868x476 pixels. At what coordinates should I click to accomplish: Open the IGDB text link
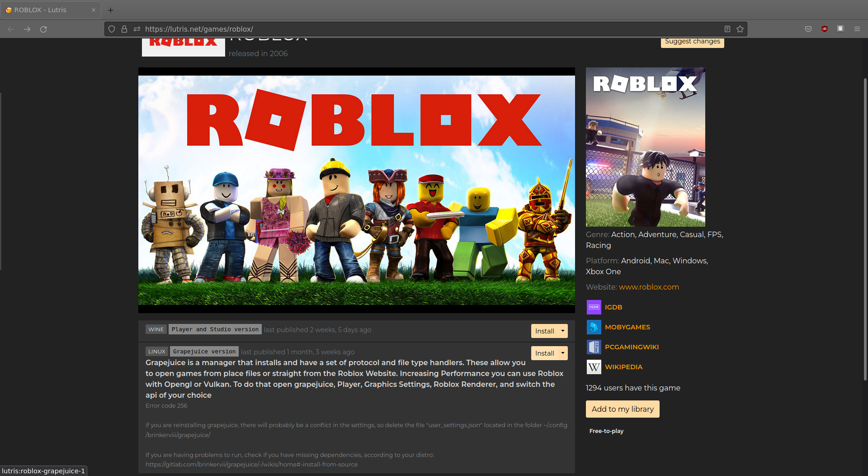click(613, 307)
